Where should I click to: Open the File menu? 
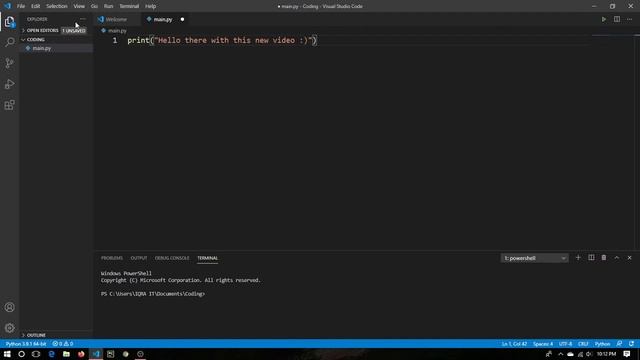coord(21,6)
